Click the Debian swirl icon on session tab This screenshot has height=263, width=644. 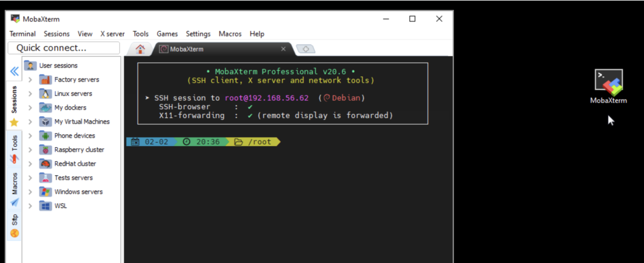163,49
